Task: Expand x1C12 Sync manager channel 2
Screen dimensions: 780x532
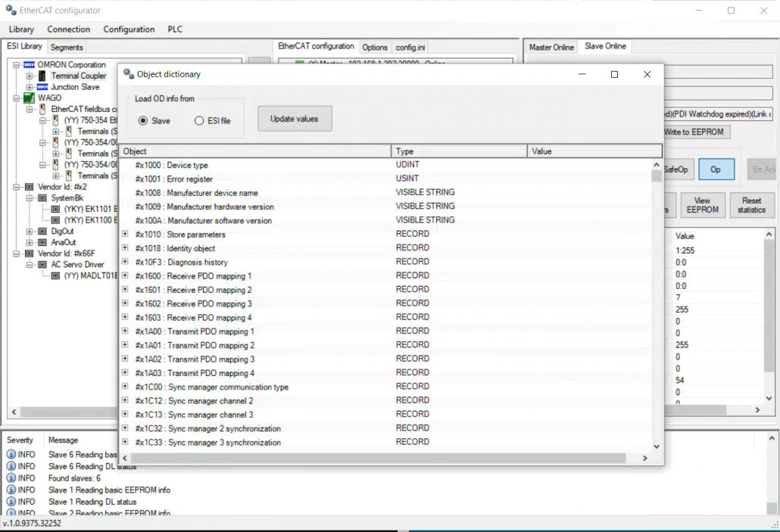Action: 125,400
